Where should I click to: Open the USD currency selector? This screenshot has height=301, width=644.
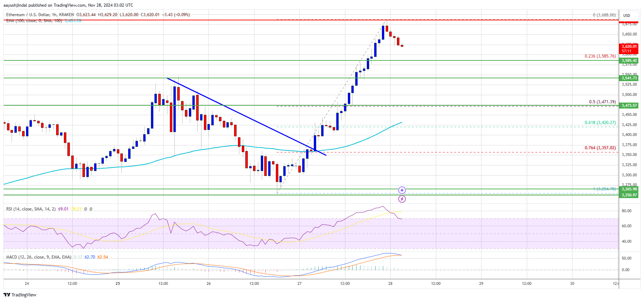coord(627,15)
